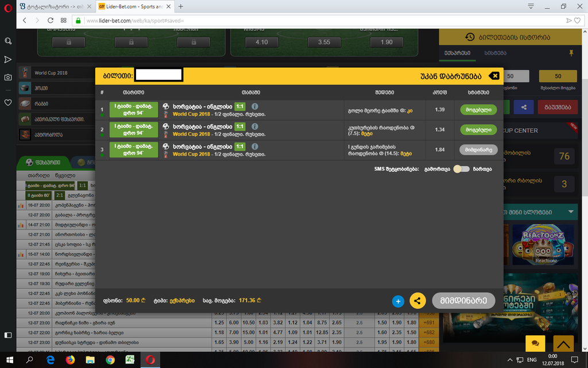The image size is (588, 368).
Task: Click the blue plus button in ticket footer
Action: [398, 301]
